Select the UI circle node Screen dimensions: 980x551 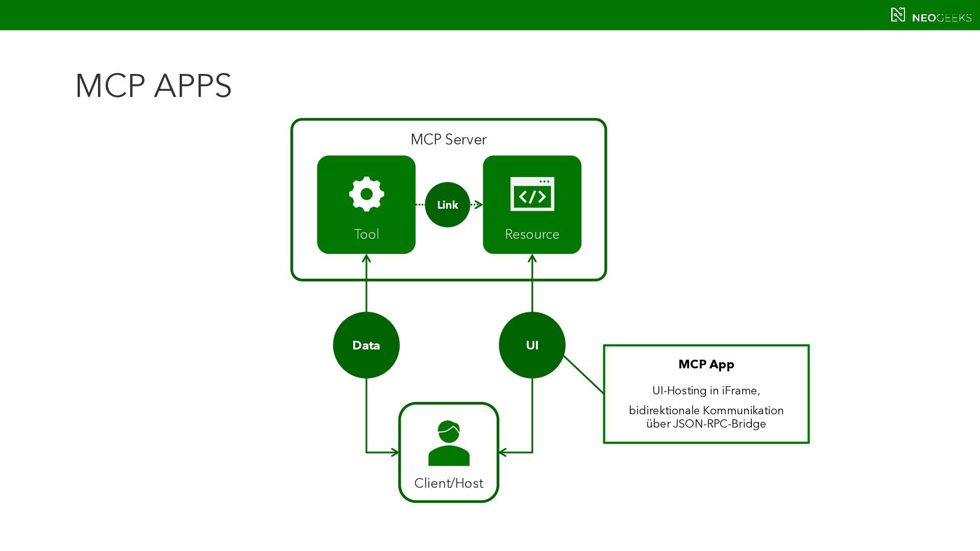(x=532, y=345)
